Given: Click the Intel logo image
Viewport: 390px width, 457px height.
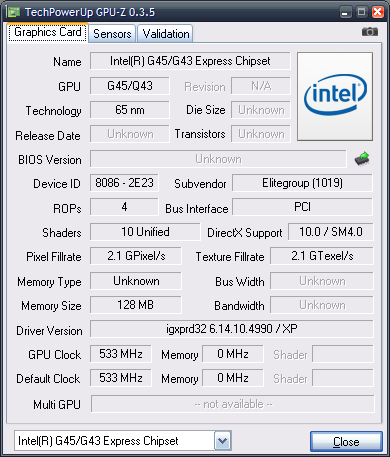Looking at the screenshot, I should [x=335, y=96].
